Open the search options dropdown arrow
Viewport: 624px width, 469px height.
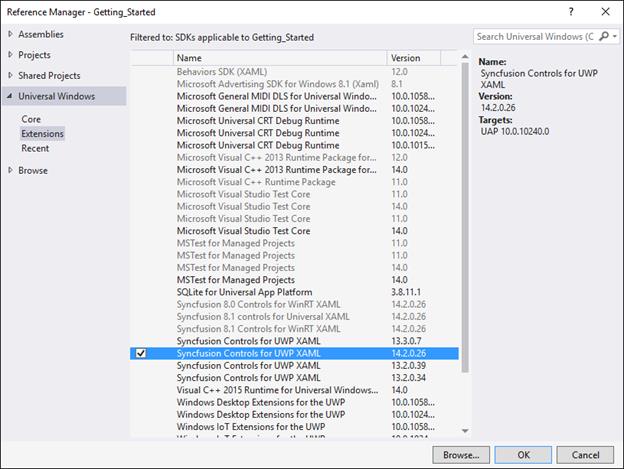tap(615, 36)
